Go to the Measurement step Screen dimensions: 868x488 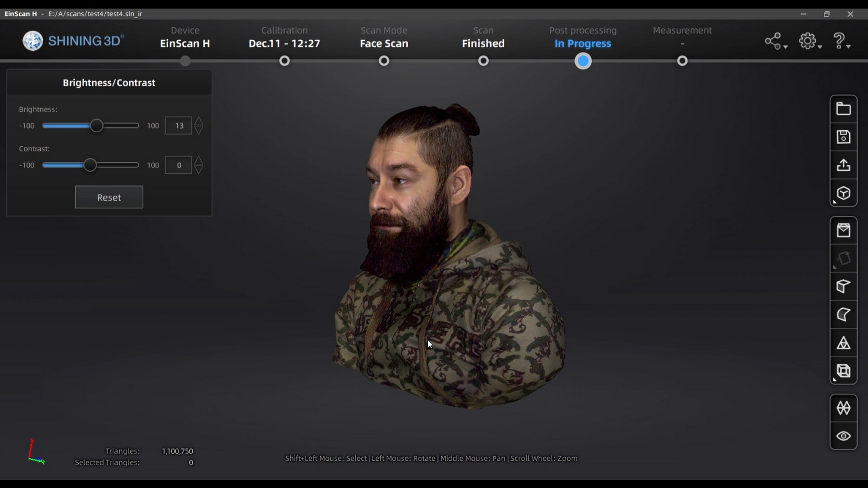682,61
